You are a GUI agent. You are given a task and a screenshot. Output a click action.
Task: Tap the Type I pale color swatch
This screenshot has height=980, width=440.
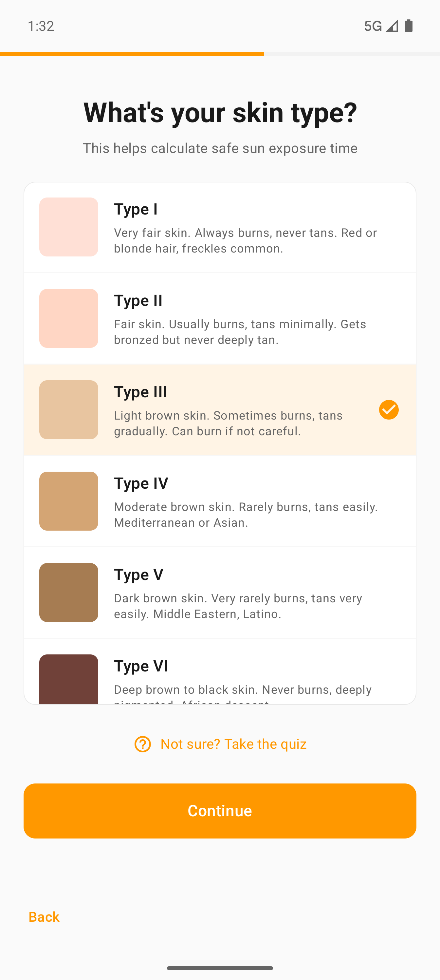click(69, 227)
